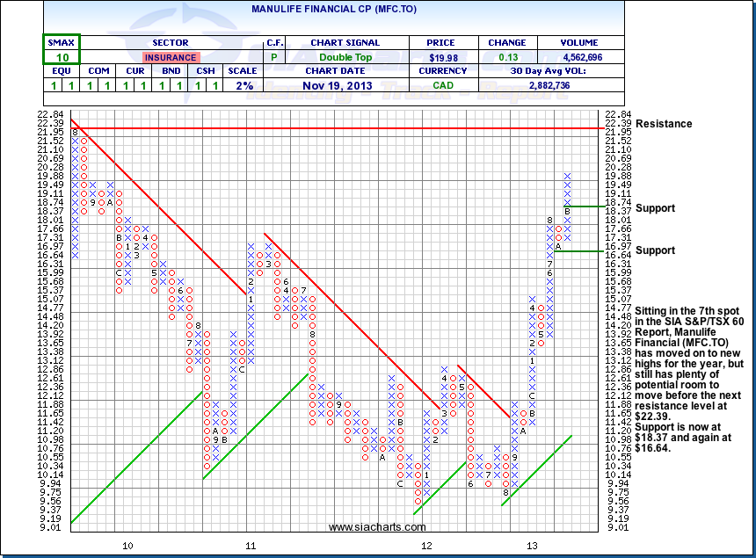This screenshot has width=756, height=558.
Task: Click the lower Support label near 16.64
Action: click(655, 250)
